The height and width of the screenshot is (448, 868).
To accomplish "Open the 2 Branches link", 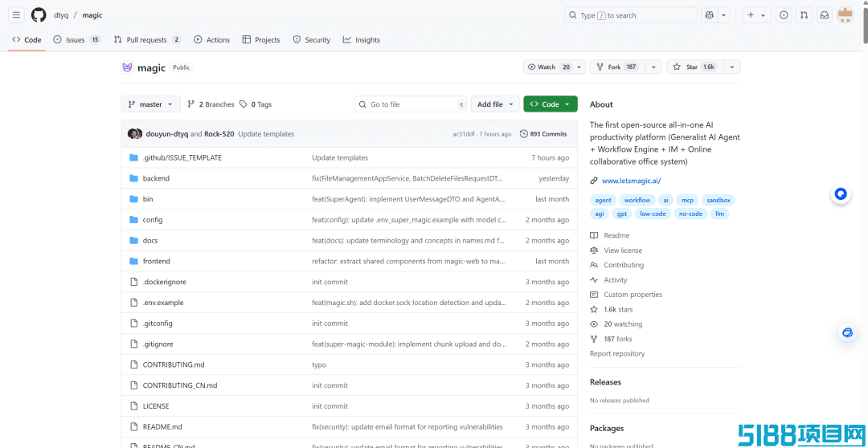I will click(x=211, y=104).
